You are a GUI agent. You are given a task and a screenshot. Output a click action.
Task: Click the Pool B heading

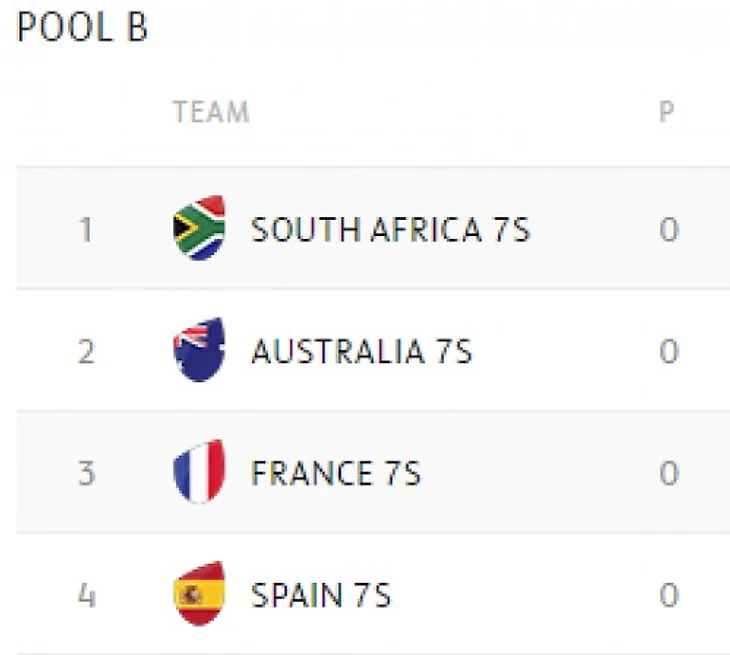[x=83, y=29]
